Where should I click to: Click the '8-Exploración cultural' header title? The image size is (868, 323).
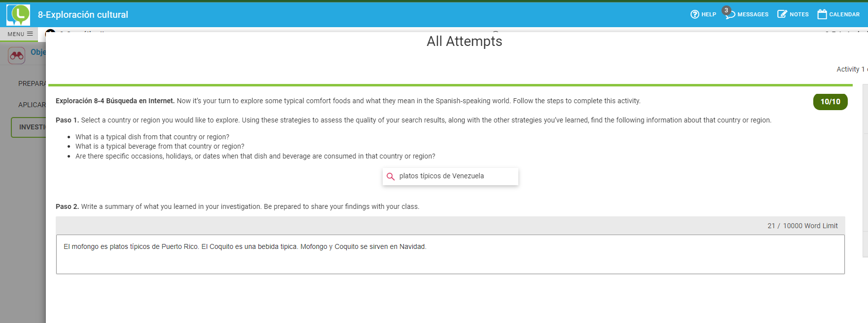point(83,15)
